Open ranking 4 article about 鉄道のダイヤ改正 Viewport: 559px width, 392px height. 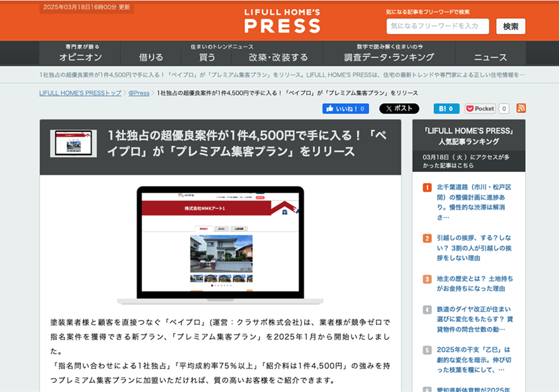tap(475, 319)
